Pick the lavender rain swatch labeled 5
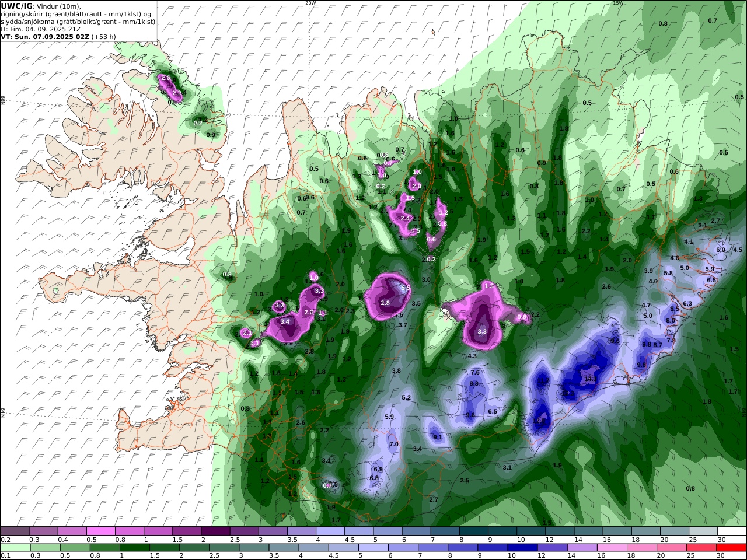Viewport: 747px width, 560px height. (373, 548)
